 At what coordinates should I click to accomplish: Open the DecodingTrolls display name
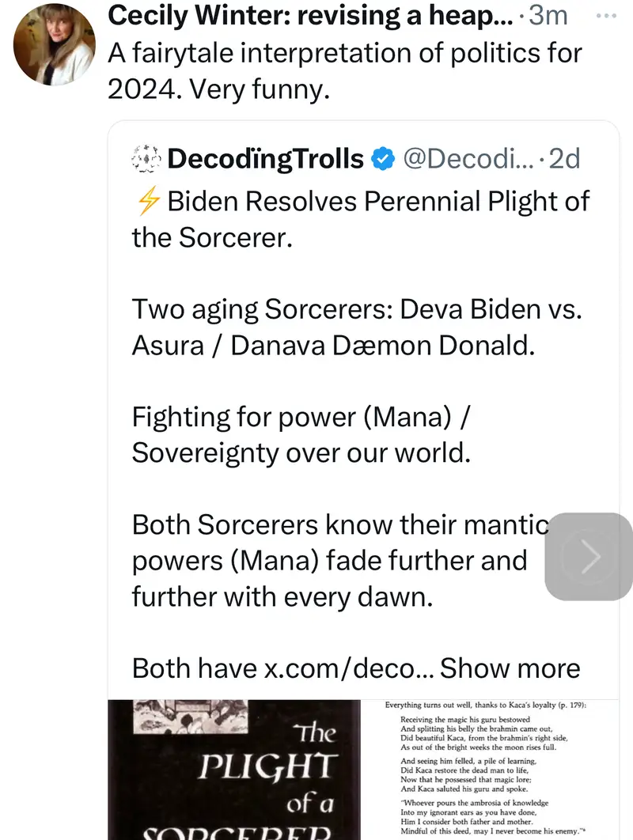pos(265,159)
